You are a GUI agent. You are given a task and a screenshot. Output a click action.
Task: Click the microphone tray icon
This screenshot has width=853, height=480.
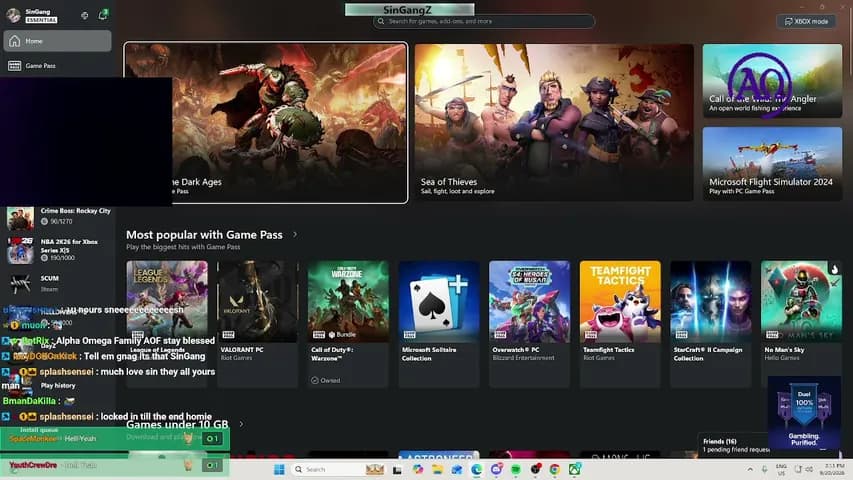click(x=764, y=469)
